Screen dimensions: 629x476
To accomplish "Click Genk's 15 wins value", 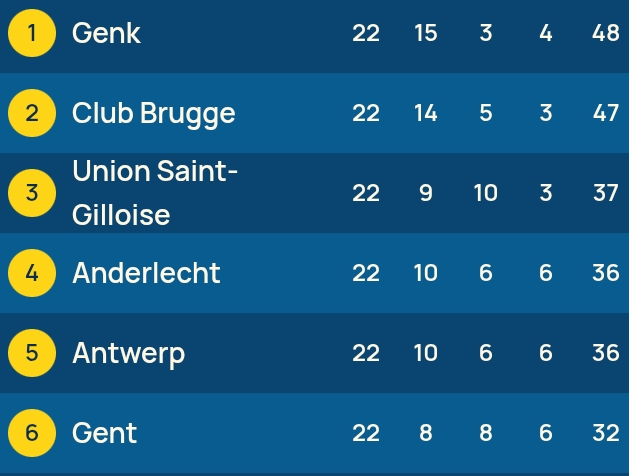I will click(426, 33).
